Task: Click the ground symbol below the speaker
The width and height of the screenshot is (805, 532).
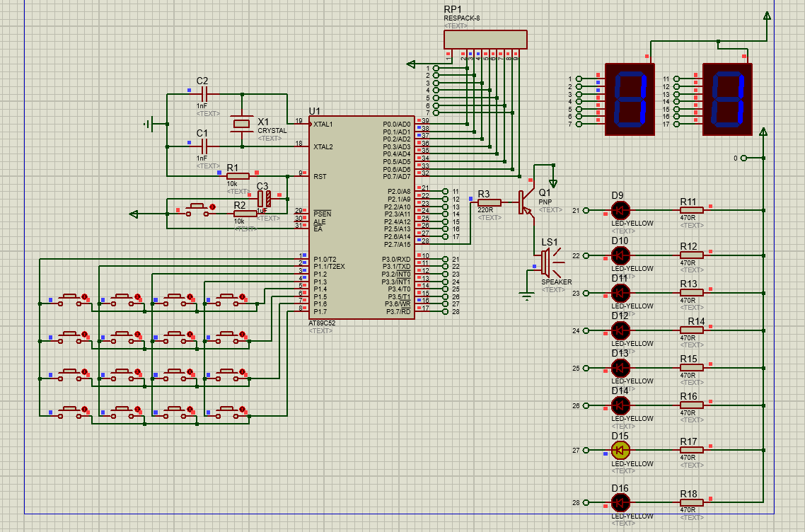Action: pyautogui.click(x=526, y=296)
